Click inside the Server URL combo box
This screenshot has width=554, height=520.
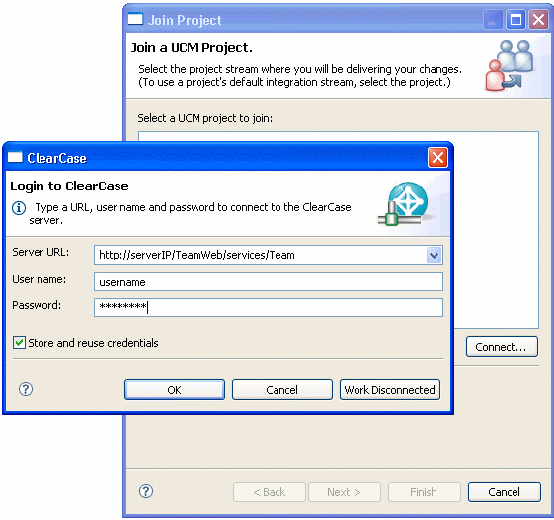pyautogui.click(x=261, y=255)
